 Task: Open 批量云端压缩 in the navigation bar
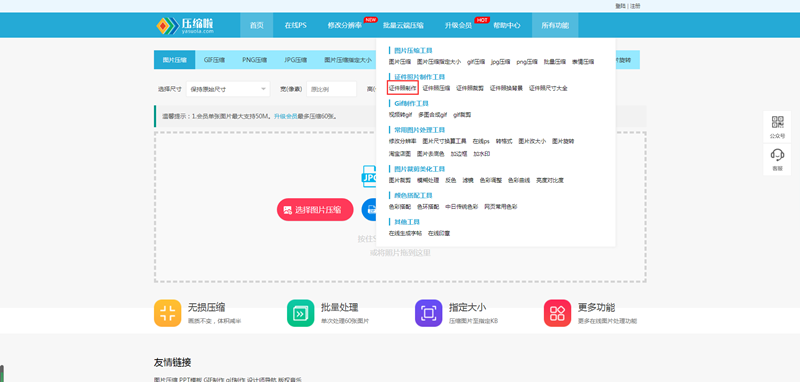point(403,26)
